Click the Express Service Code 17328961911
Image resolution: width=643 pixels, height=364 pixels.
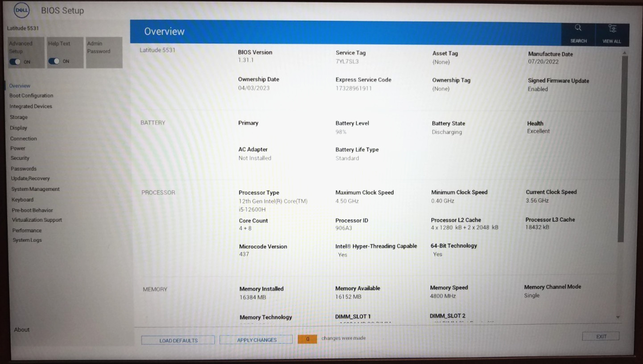coord(354,88)
